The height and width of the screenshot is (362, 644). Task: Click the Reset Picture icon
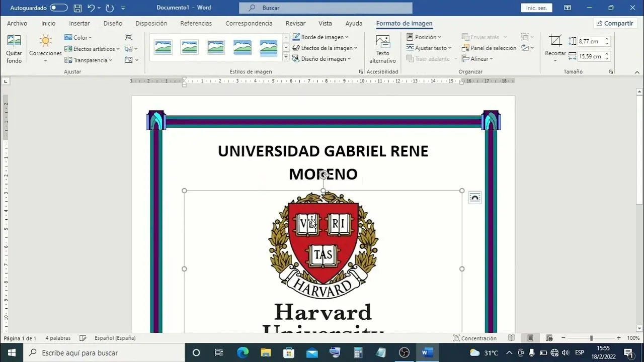point(129,60)
